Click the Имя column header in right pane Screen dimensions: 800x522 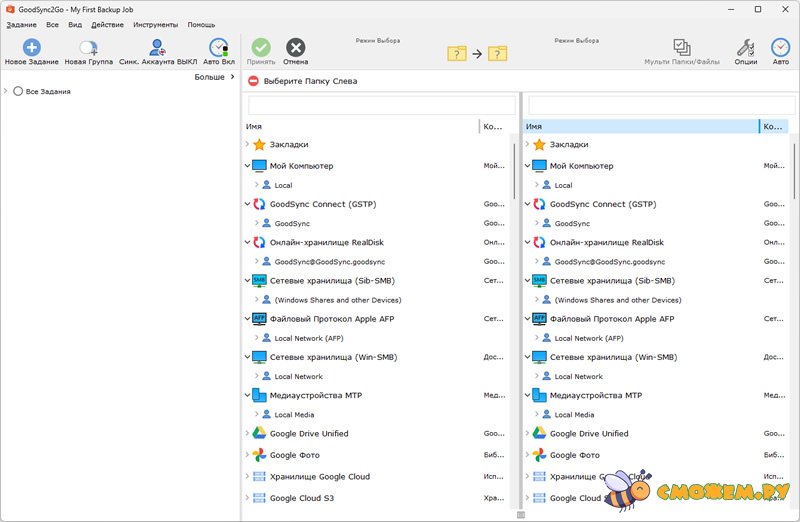point(640,127)
